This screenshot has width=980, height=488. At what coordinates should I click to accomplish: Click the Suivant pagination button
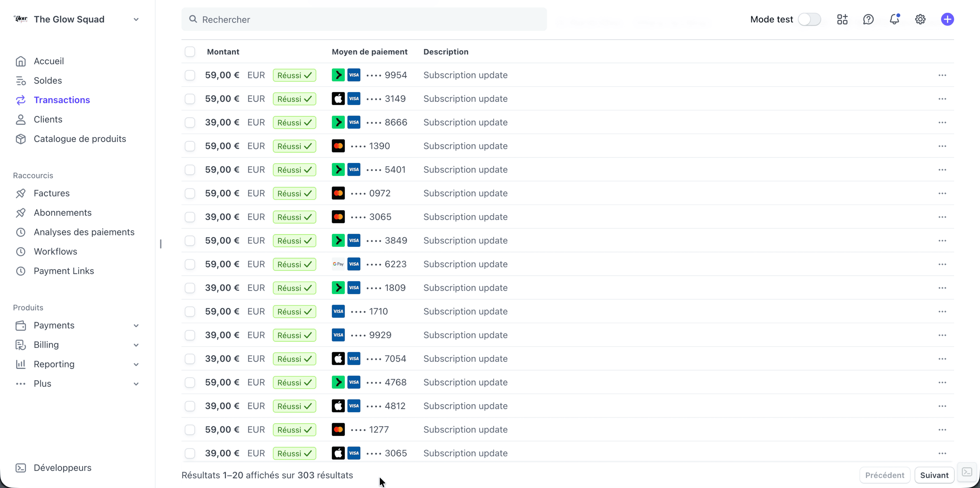934,475
